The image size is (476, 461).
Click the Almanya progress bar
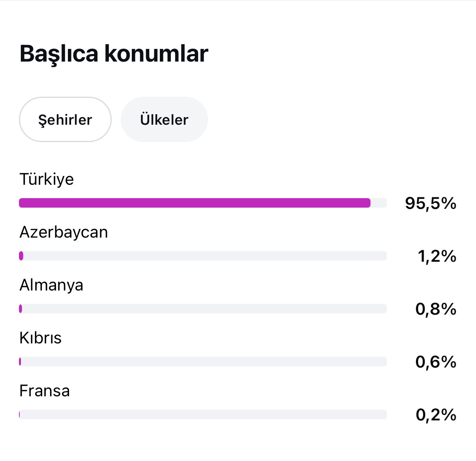(203, 309)
